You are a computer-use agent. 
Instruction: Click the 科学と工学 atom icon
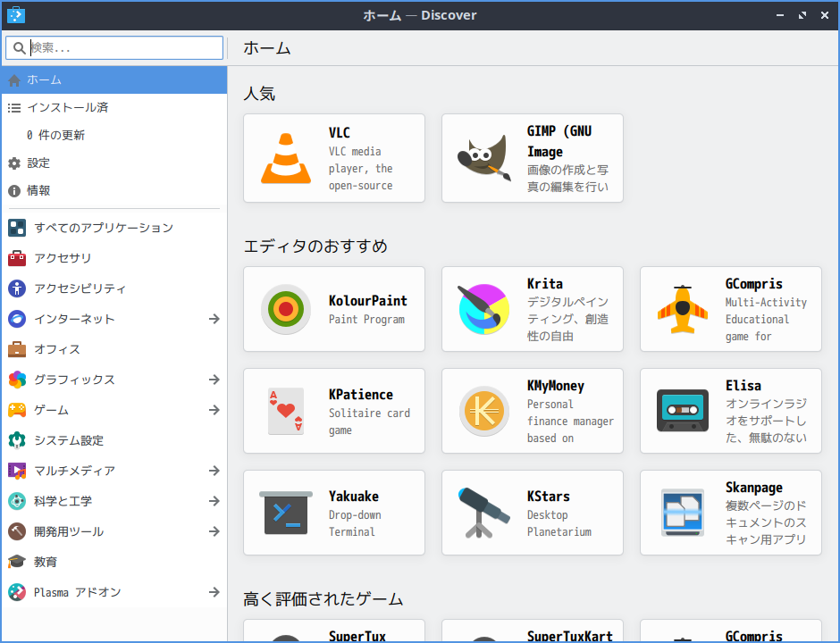pos(17,501)
